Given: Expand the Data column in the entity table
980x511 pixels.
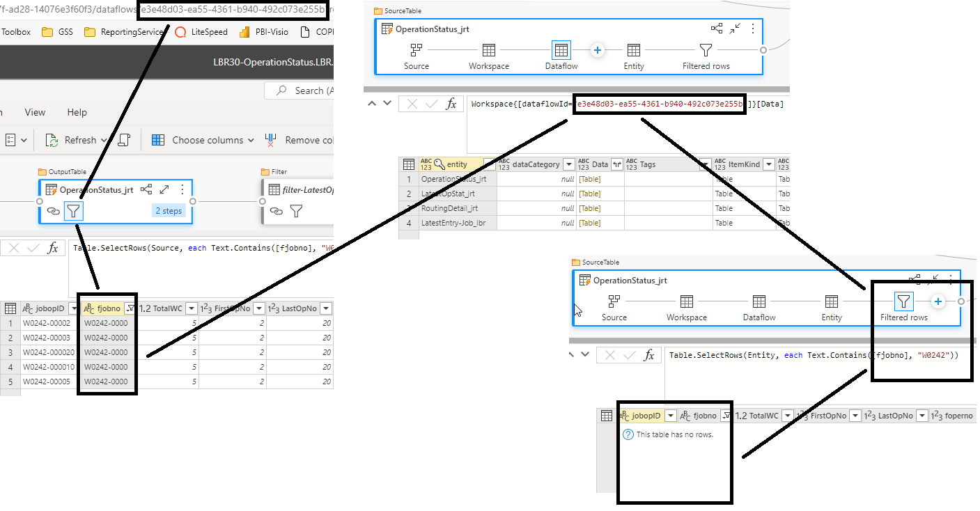Looking at the screenshot, I should pos(616,164).
